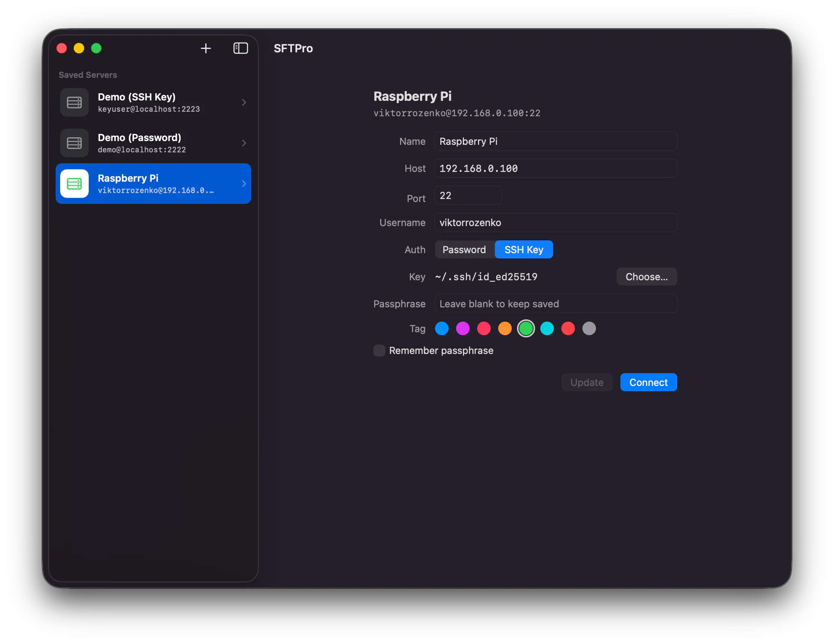Click the Update button
This screenshot has width=834, height=644.
click(x=587, y=382)
